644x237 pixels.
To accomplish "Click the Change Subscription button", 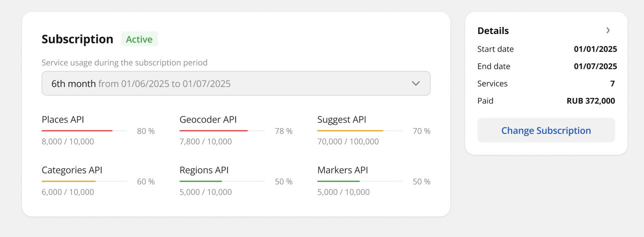I will [546, 130].
